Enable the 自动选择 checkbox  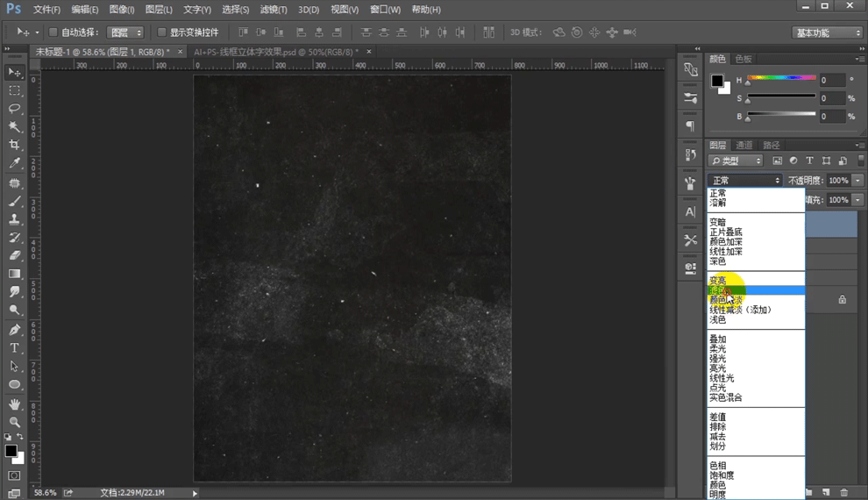tap(53, 32)
